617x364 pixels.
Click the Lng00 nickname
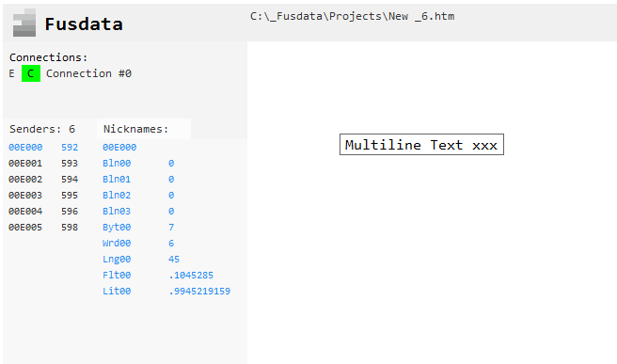pyautogui.click(x=117, y=260)
